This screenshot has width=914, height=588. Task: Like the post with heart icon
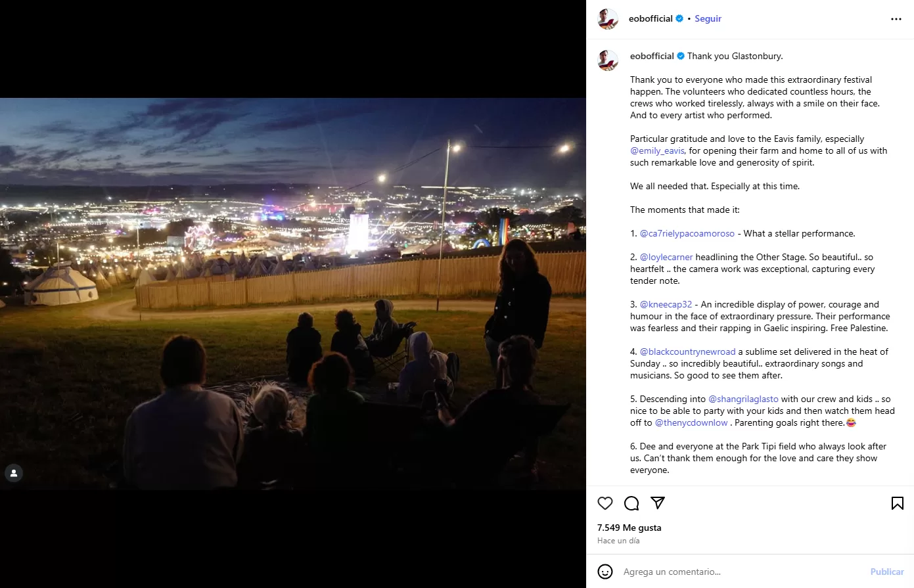tap(605, 503)
